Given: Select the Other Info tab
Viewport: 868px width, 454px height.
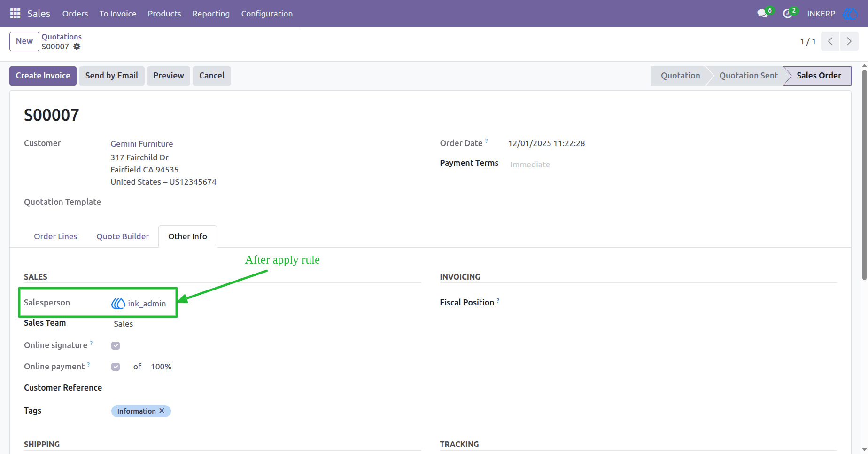Looking at the screenshot, I should 188,236.
